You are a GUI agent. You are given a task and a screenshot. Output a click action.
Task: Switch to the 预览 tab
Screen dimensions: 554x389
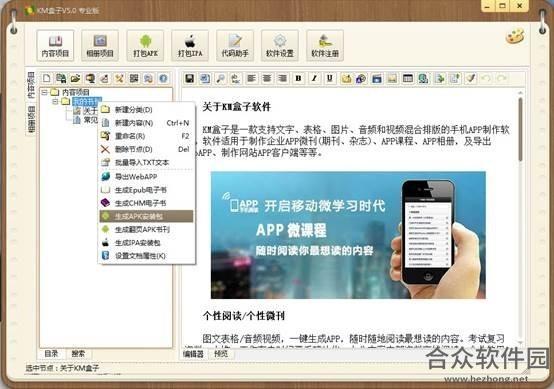221,354
